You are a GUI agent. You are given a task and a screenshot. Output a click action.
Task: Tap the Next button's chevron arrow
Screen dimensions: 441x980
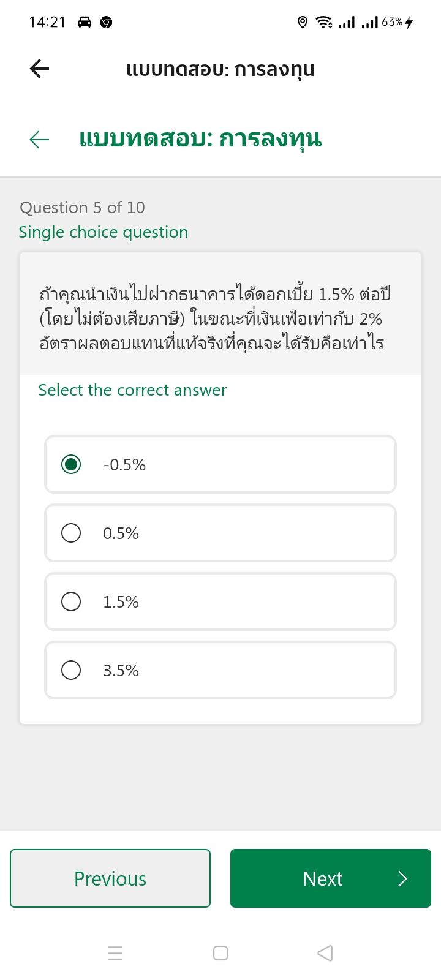[x=402, y=878]
